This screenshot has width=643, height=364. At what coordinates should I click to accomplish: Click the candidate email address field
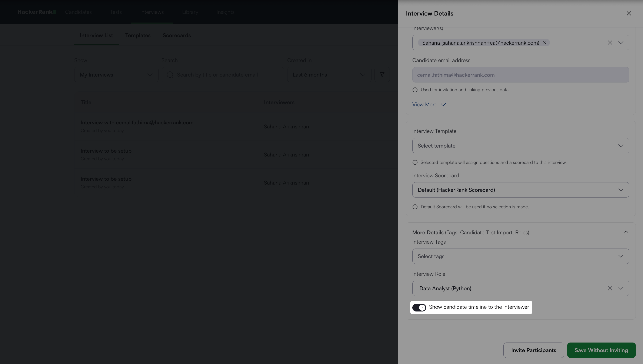click(x=520, y=75)
